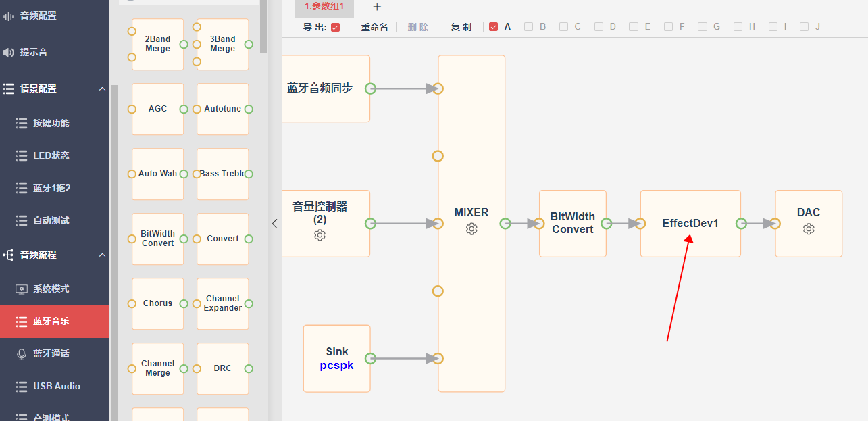
Task: Click the USB Audio list icon
Action: click(x=22, y=386)
